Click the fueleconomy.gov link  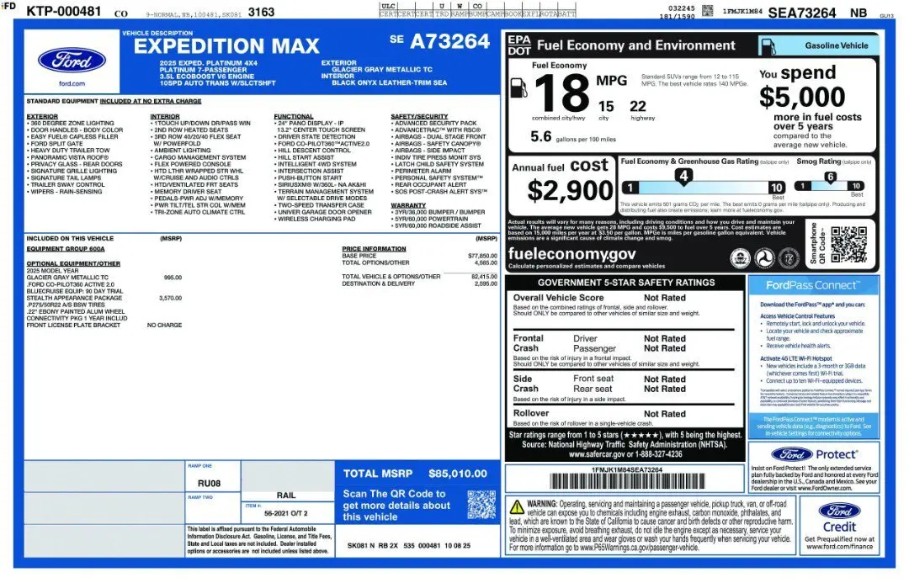pos(571,253)
